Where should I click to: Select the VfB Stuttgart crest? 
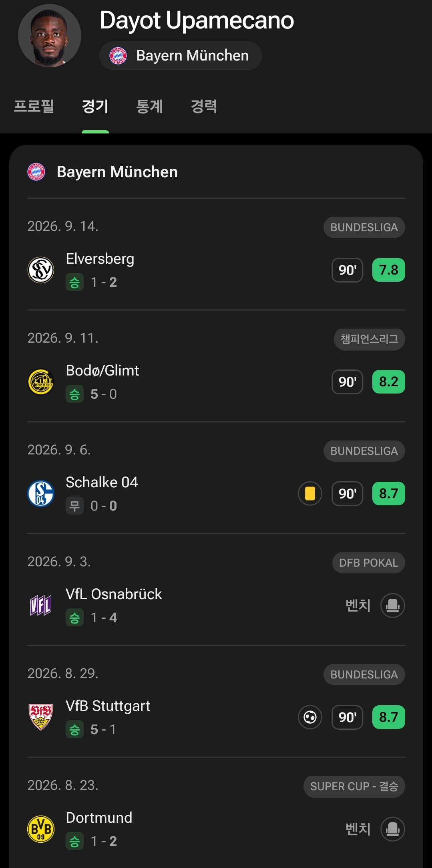point(41,717)
